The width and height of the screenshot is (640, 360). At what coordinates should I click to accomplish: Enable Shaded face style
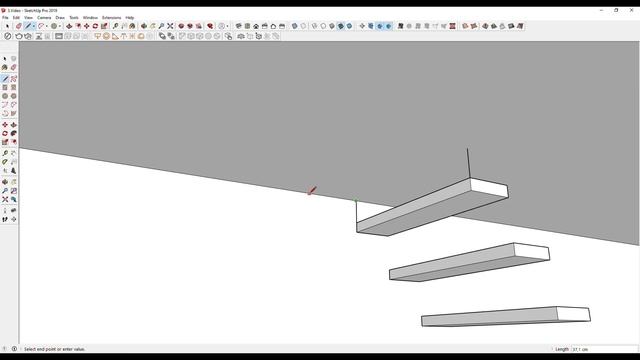332,26
